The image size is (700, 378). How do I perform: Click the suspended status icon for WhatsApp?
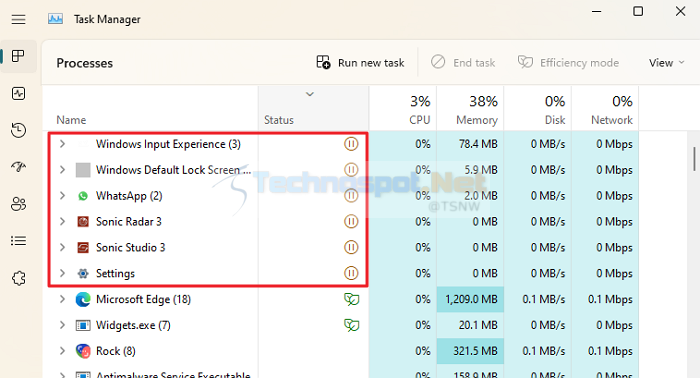pyautogui.click(x=351, y=196)
